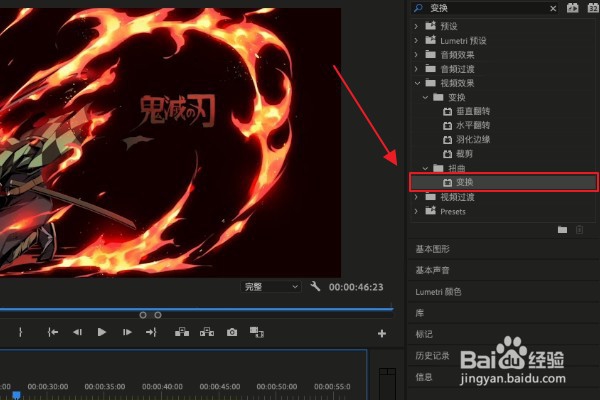Expand the 音频效果 folder
The height and width of the screenshot is (400, 600).
pyautogui.click(x=416, y=55)
